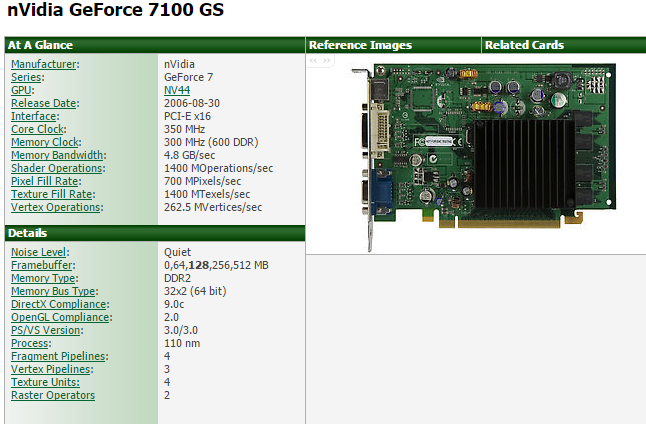Viewport: 646px width, 424px height.
Task: Click the 300 MHz (600 DDR) value
Action: [x=211, y=142]
